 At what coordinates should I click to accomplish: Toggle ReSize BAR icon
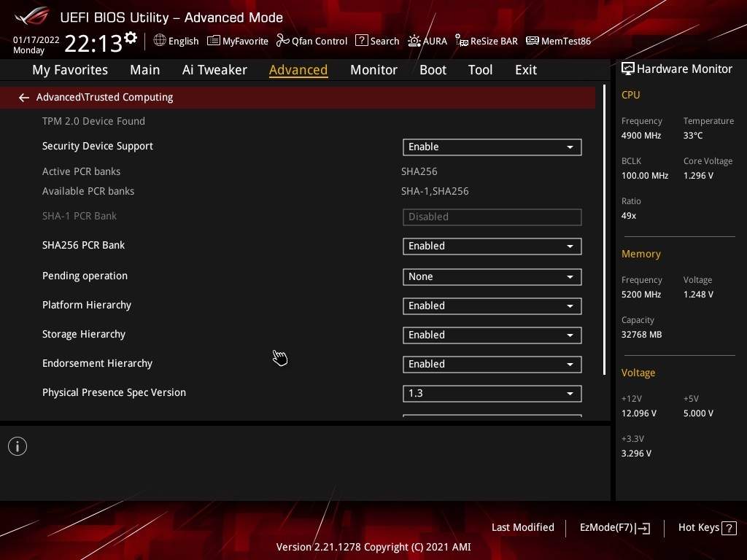point(461,41)
